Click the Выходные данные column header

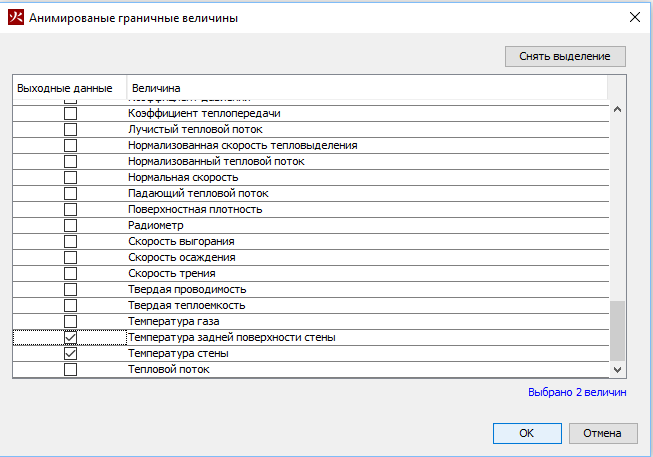65,88
